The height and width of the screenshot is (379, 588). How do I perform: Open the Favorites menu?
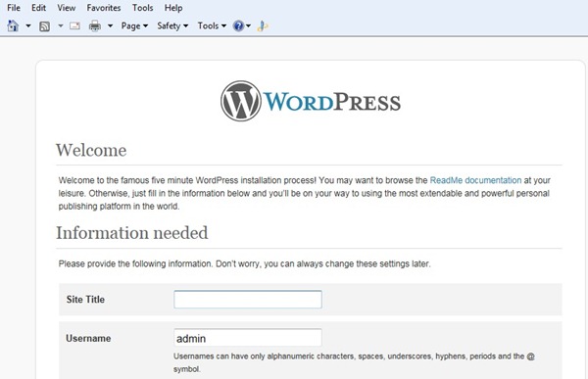pyautogui.click(x=104, y=8)
